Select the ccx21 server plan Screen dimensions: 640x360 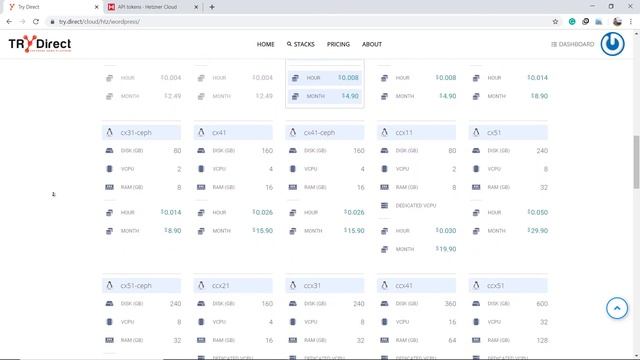(x=233, y=285)
